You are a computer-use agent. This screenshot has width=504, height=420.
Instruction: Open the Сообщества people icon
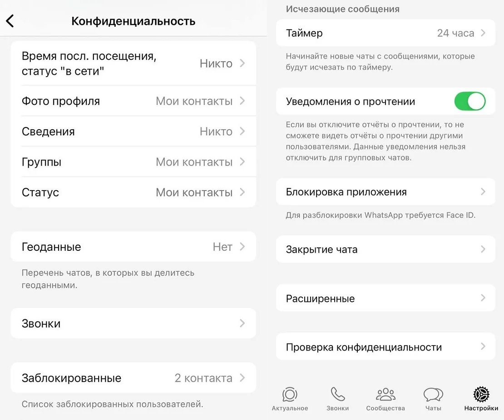[x=385, y=394]
